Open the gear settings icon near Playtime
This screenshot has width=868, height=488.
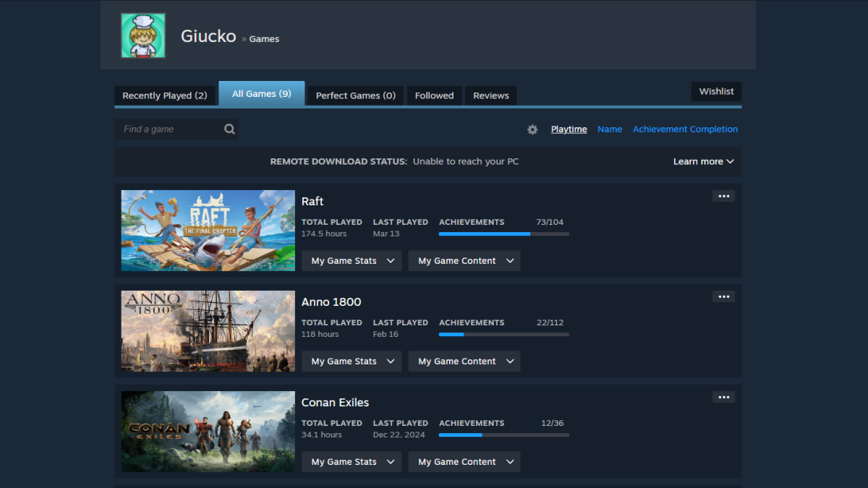[x=532, y=129]
